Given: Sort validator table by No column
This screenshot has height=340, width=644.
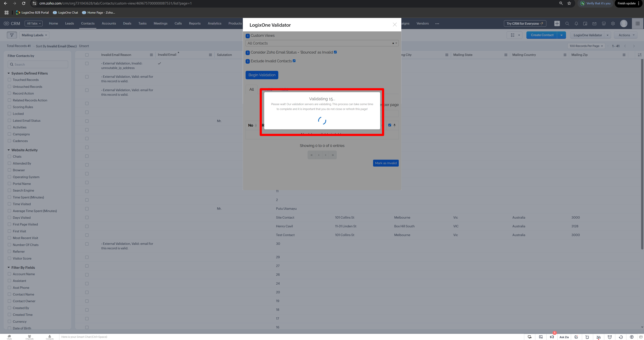Looking at the screenshot, I should tap(252, 125).
